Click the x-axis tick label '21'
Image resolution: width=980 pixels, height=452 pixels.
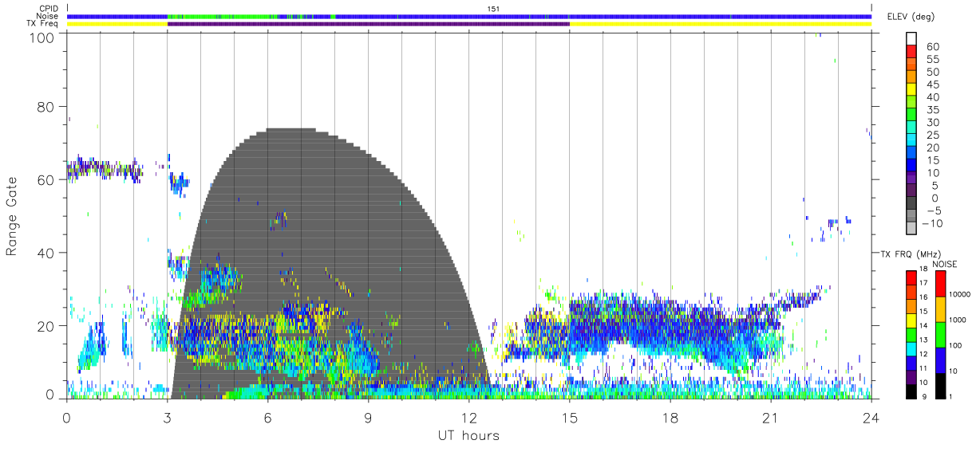coord(770,418)
